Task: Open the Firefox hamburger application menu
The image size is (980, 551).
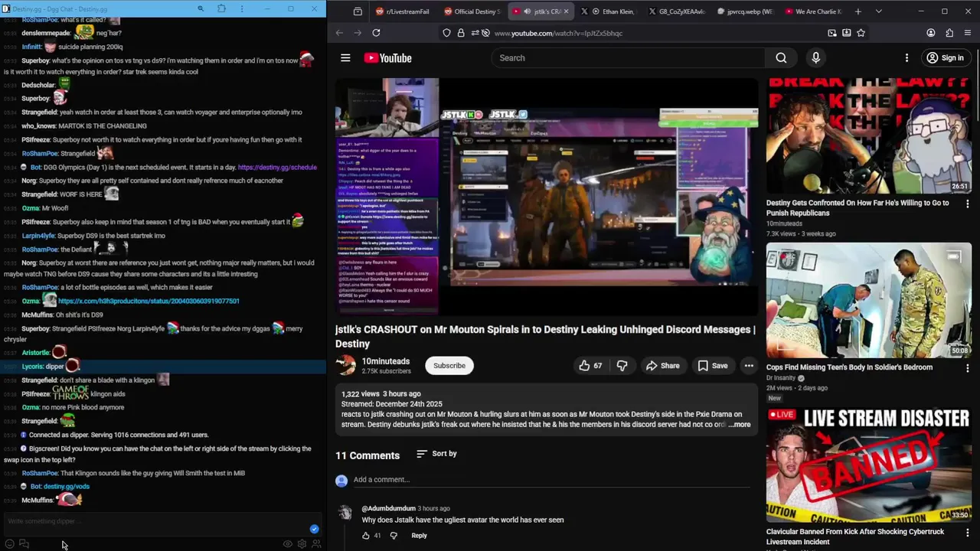Action: coord(969,33)
